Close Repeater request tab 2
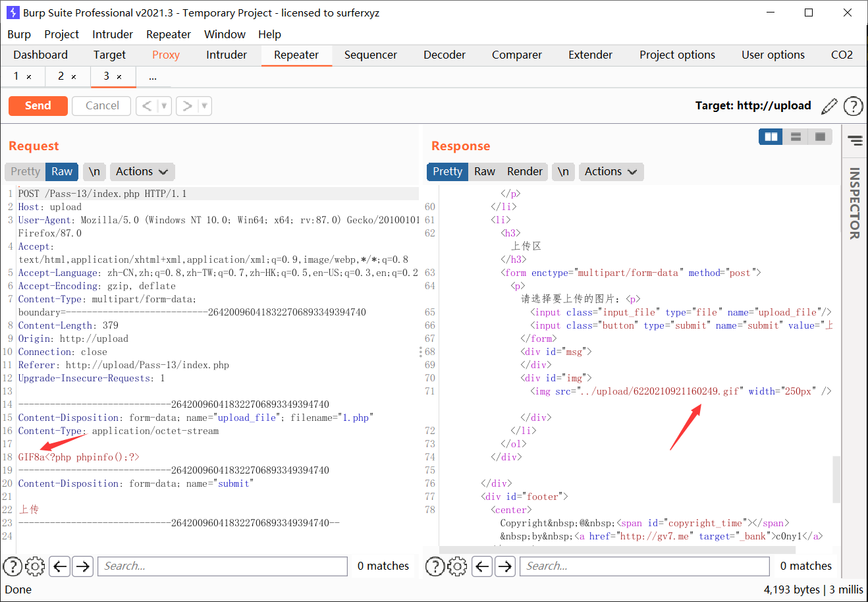868x602 pixels. 74,77
